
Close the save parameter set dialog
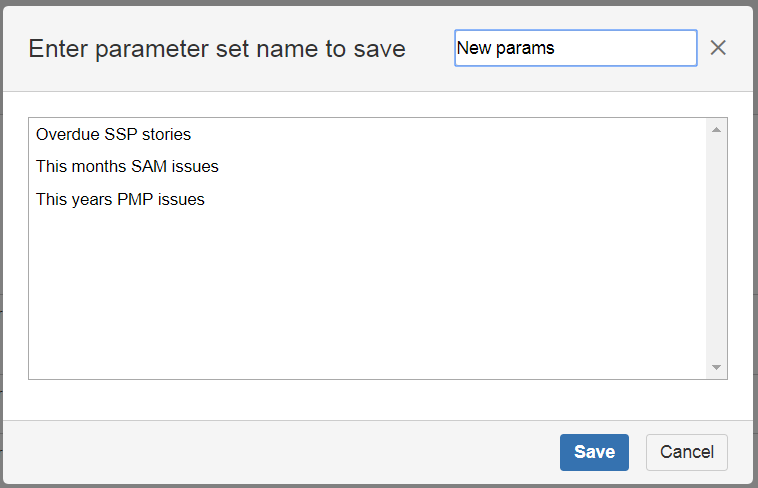point(718,48)
